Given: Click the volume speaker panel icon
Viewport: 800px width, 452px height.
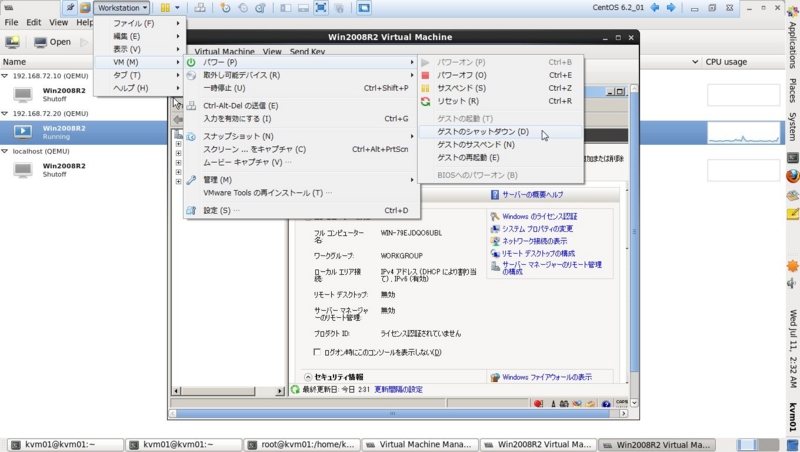Looking at the screenshot, I should coord(792,283).
